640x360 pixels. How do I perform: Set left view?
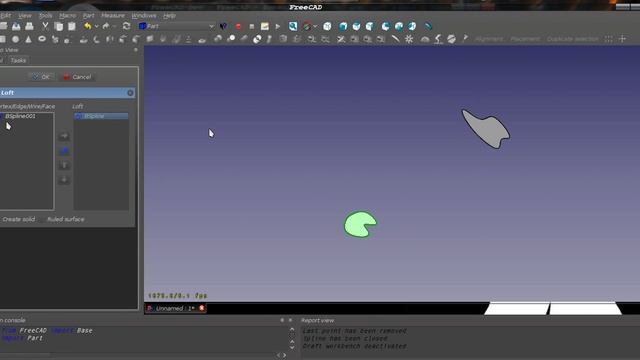pyautogui.click(x=412, y=26)
